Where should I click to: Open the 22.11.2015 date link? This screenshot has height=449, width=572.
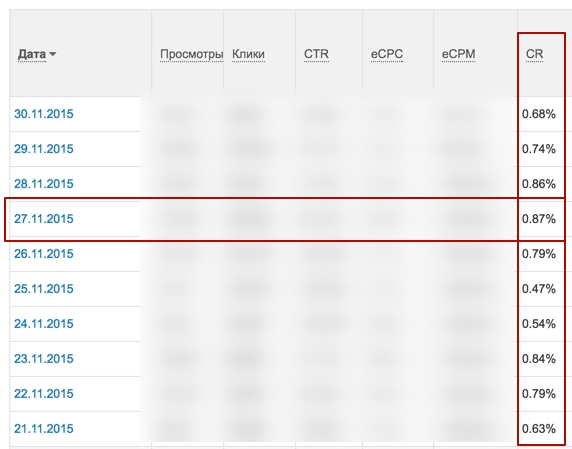[44, 394]
